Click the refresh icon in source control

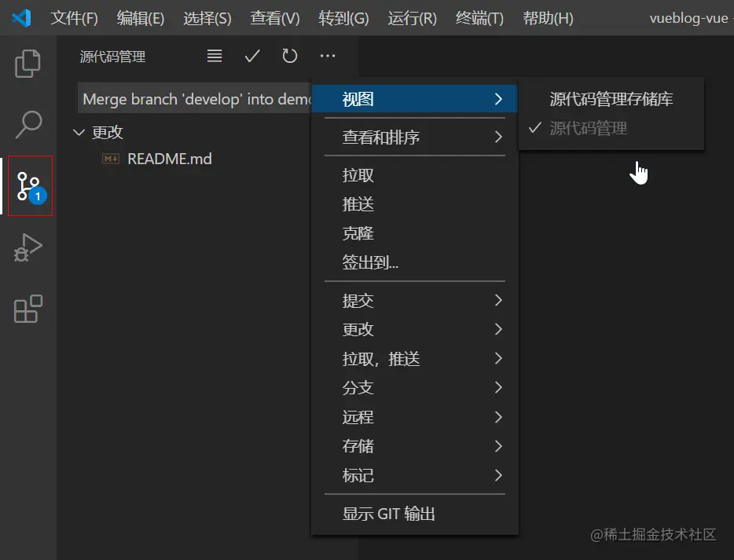click(290, 56)
